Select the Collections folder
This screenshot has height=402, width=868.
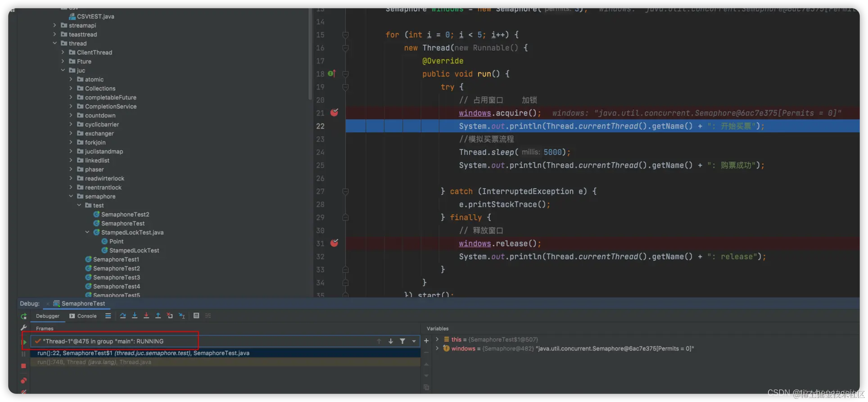[96, 89]
